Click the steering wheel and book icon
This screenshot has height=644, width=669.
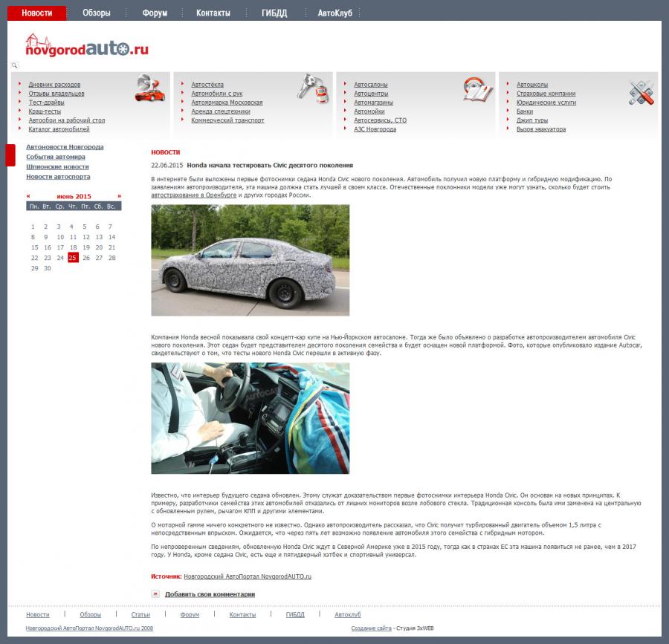click(477, 89)
